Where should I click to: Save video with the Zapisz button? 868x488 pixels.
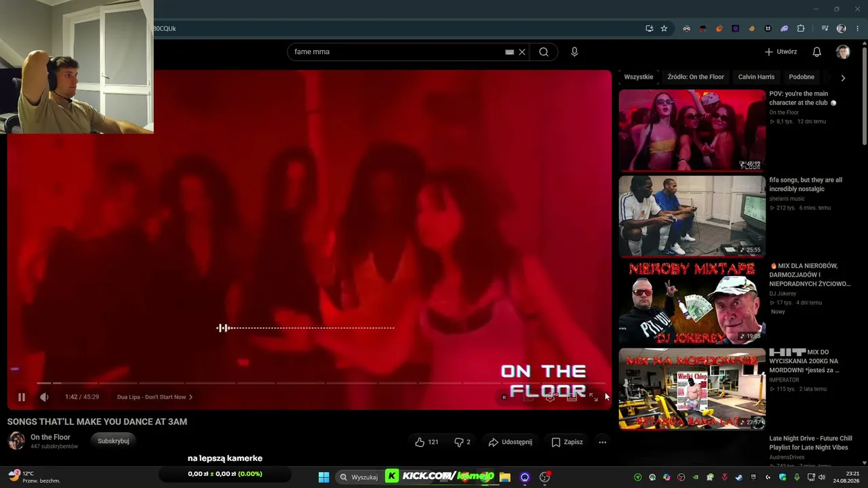[x=567, y=442]
